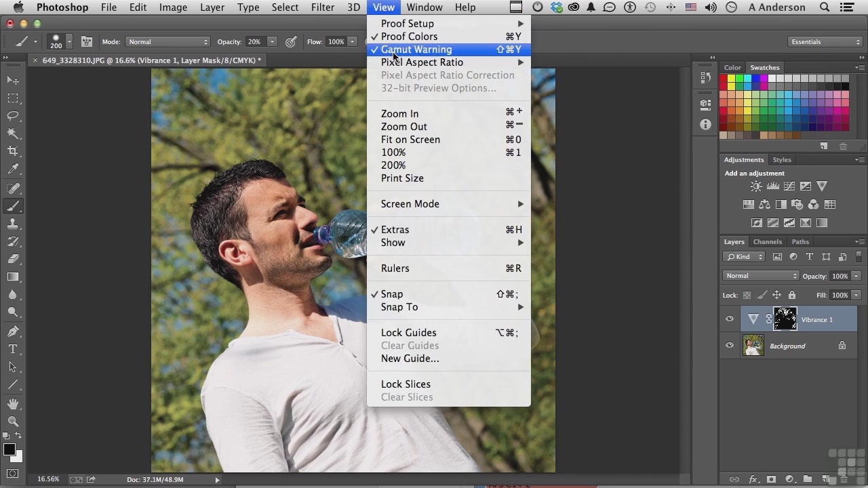868x488 pixels.
Task: Select the Horizontal Type tool
Action: tap(13, 349)
